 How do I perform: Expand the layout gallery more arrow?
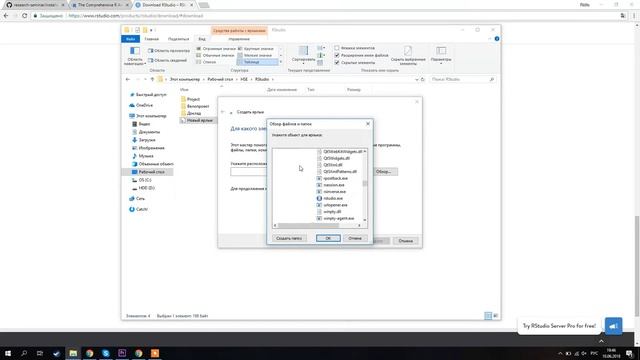[281, 62]
